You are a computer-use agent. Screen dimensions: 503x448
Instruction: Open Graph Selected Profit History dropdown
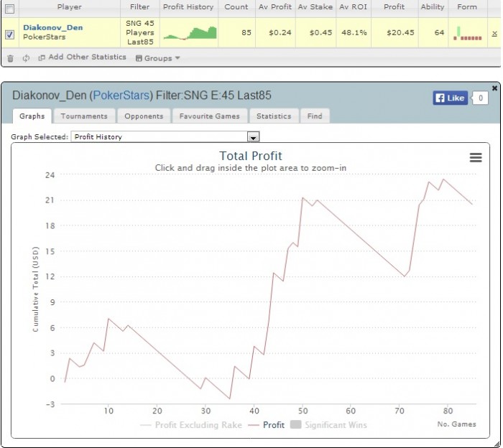[165, 136]
